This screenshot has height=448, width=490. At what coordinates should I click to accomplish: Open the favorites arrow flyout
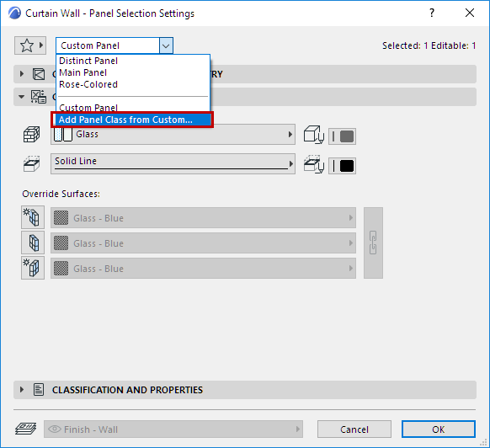tap(41, 45)
